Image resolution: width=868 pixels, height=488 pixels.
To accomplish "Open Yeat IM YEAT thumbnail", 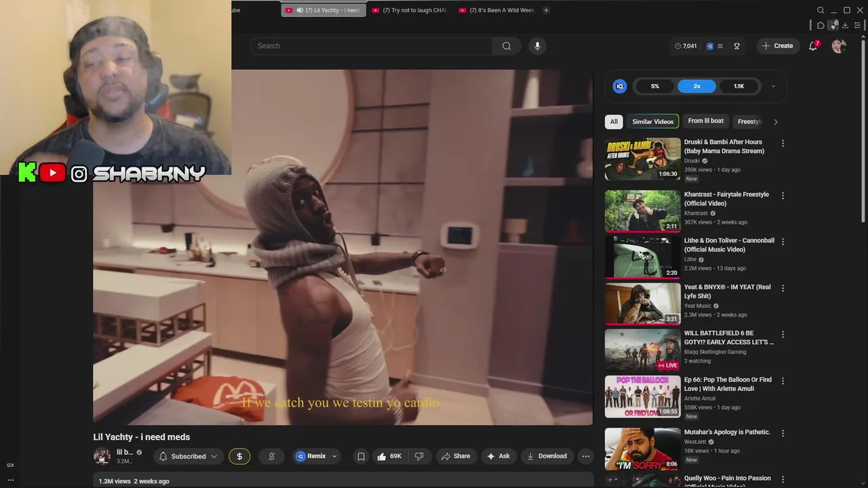I will [x=643, y=304].
